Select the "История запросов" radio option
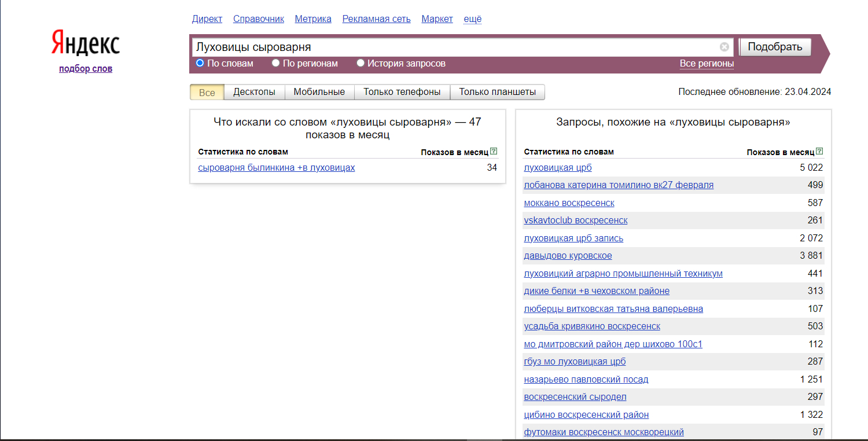This screenshot has height=441, width=868. (x=361, y=63)
